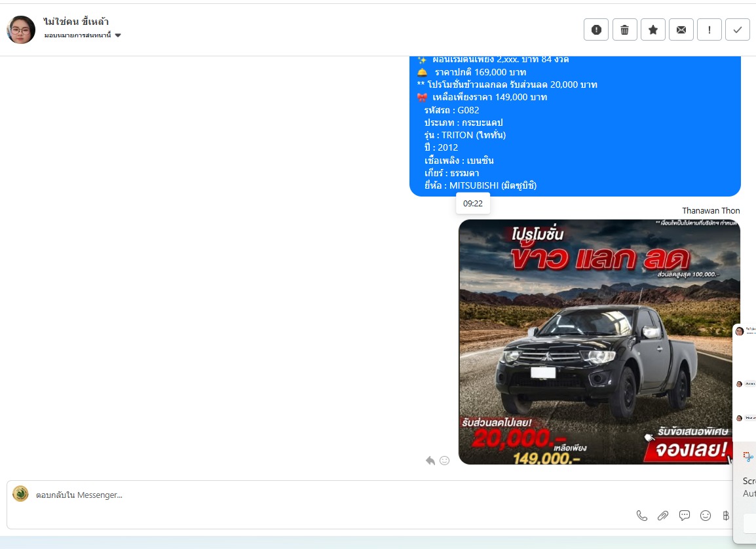Click the phone call icon in composer
This screenshot has height=549, width=756.
pos(642,516)
